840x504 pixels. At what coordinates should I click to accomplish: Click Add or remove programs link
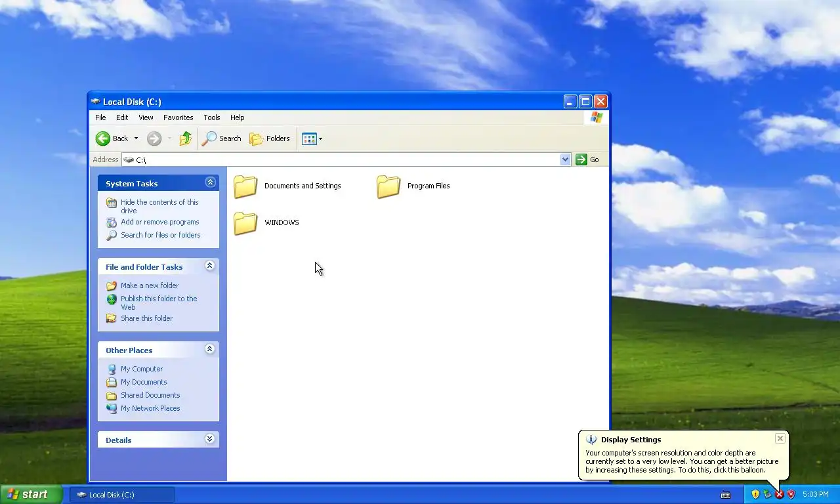[x=160, y=222]
